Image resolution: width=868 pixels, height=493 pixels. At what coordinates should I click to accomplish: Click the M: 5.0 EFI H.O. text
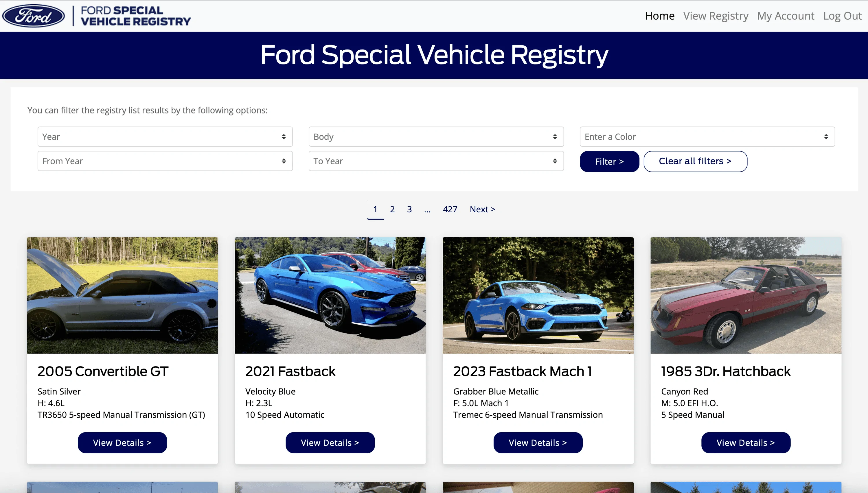(689, 403)
